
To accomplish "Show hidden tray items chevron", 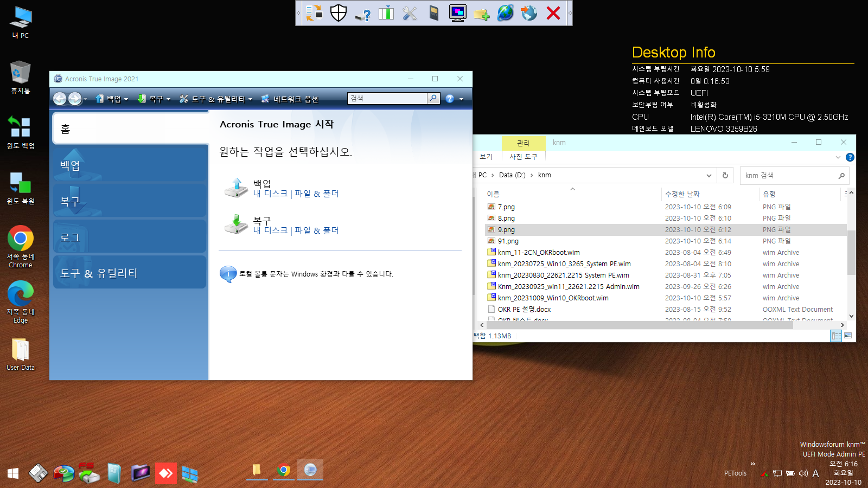I will click(753, 464).
